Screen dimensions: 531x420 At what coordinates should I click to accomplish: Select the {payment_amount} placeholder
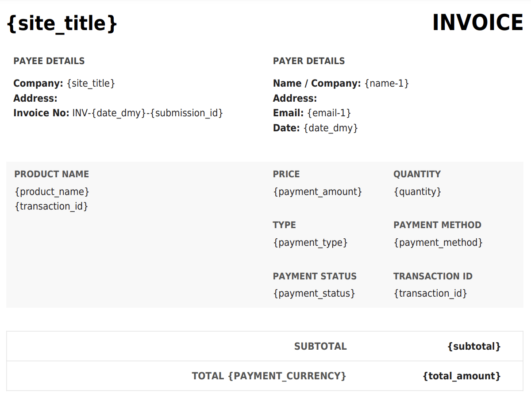click(318, 191)
